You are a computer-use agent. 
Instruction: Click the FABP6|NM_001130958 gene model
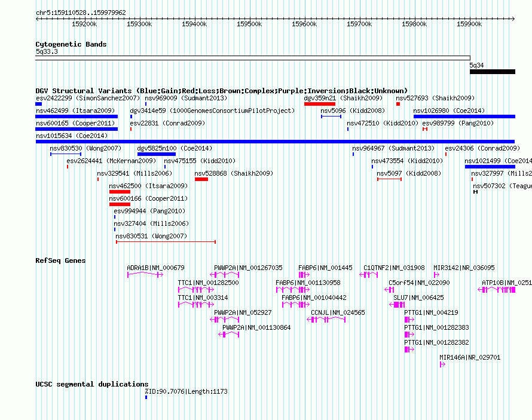coord(293,290)
